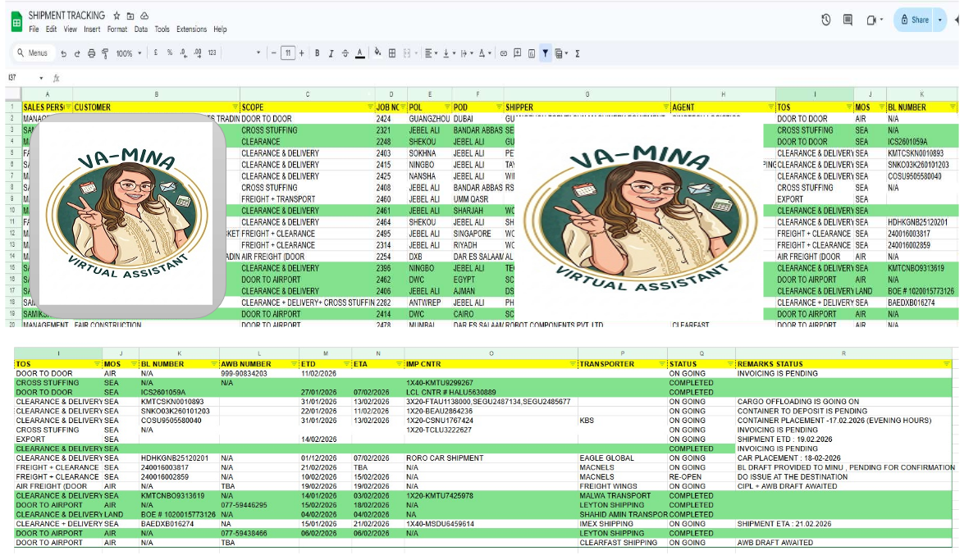Click the move to folder icon
This screenshot has height=560, width=978.
(x=130, y=16)
